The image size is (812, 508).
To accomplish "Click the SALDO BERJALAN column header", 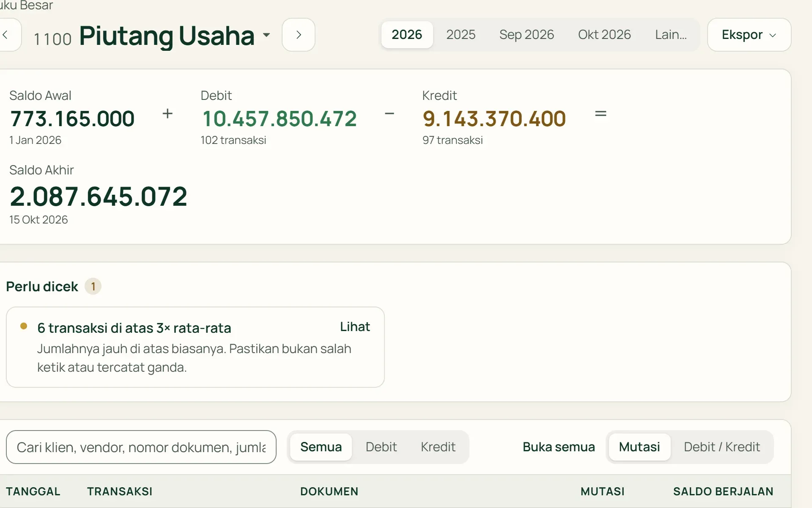I will (723, 491).
